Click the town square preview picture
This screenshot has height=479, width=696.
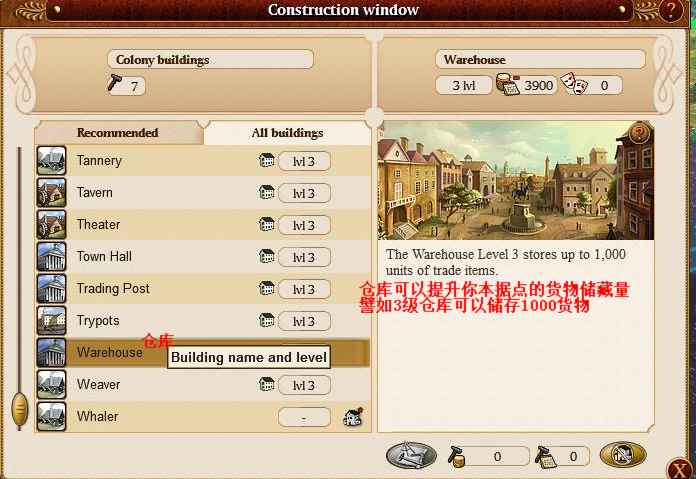point(516,181)
